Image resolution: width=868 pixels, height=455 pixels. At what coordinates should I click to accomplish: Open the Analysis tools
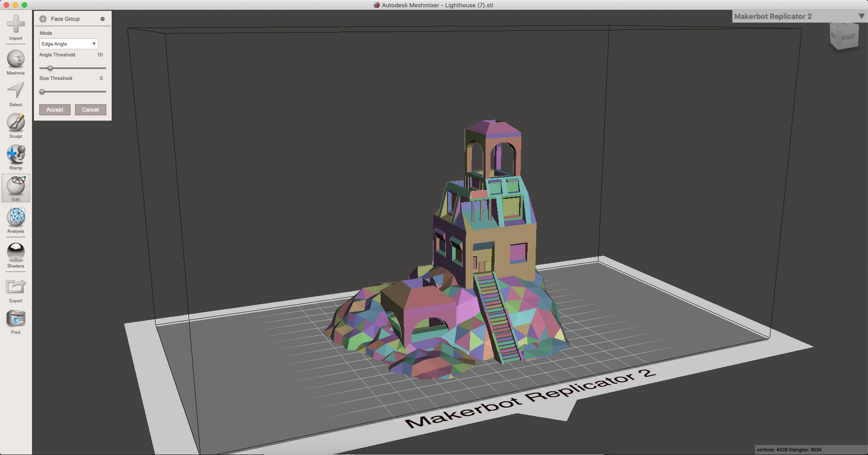16,220
